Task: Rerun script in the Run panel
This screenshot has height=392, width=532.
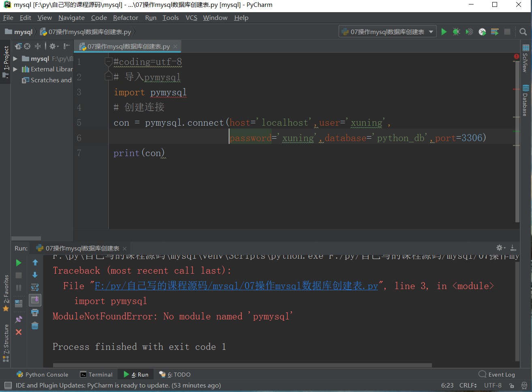Action: [19, 263]
